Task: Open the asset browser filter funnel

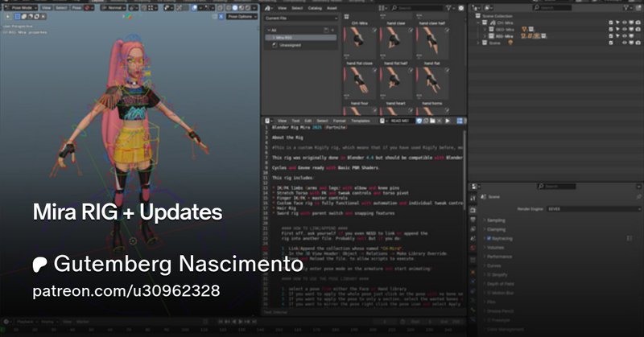Action: (448, 8)
